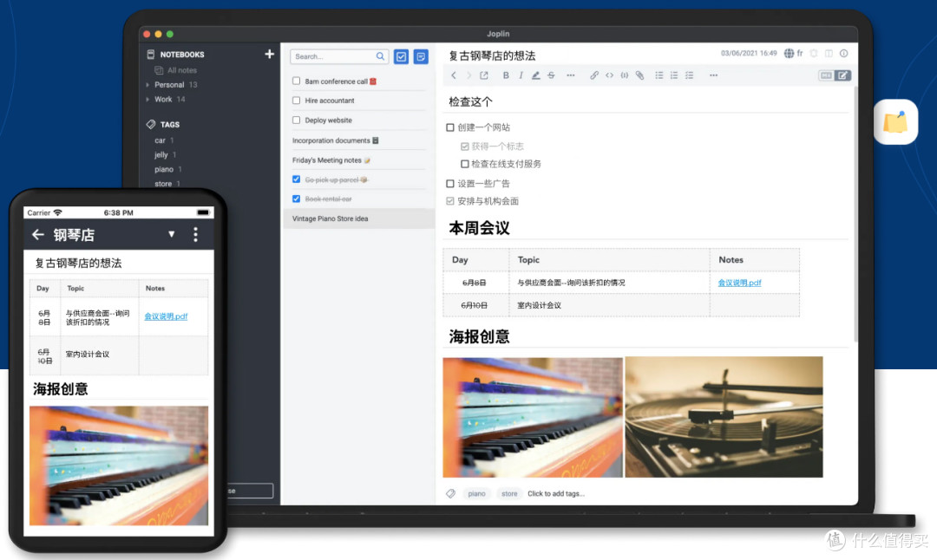
Task: Click 'Click to add tags...'
Action: pos(556,494)
